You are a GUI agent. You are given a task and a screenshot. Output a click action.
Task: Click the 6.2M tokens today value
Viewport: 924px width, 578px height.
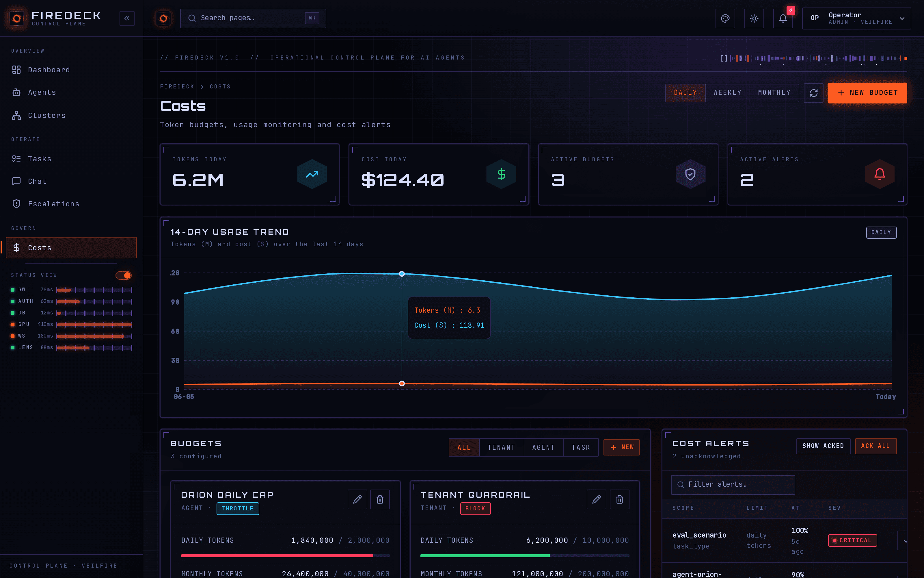(198, 180)
